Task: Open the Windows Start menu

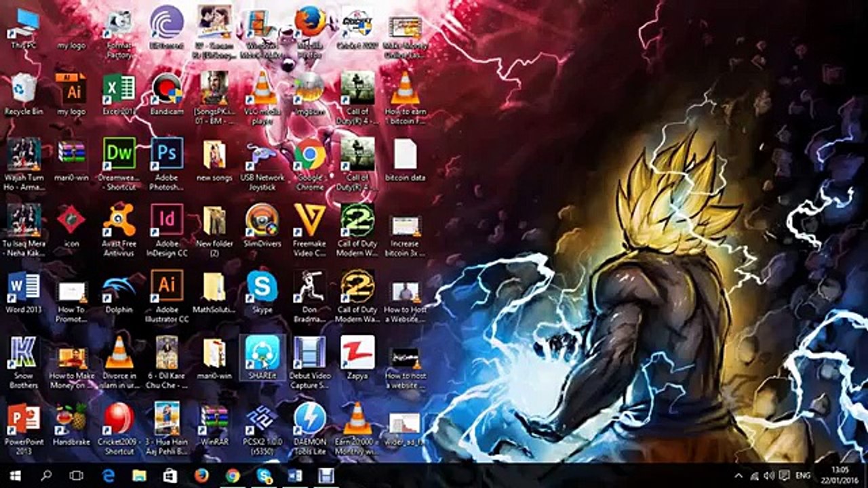Action: coord(15,475)
